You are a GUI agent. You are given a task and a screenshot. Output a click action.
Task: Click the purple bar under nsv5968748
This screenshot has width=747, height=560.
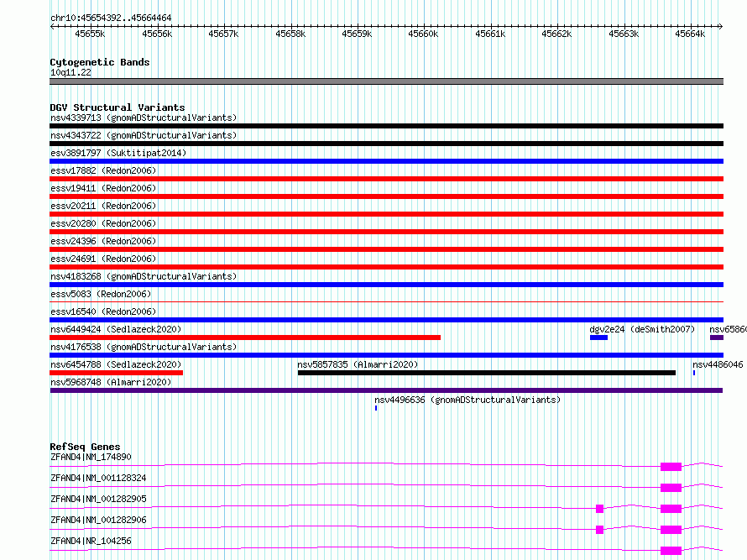click(x=386, y=390)
